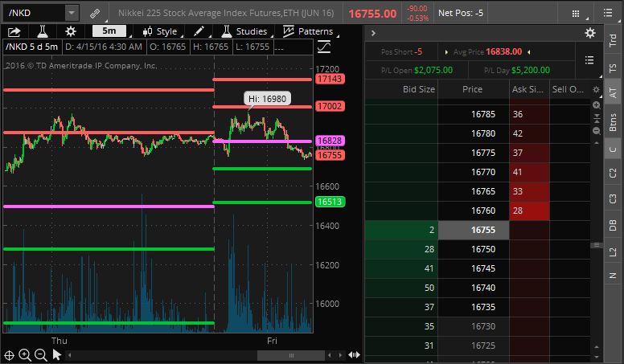This screenshot has width=624, height=364.
Task: Click the 16755 current price row
Action: 473,230
